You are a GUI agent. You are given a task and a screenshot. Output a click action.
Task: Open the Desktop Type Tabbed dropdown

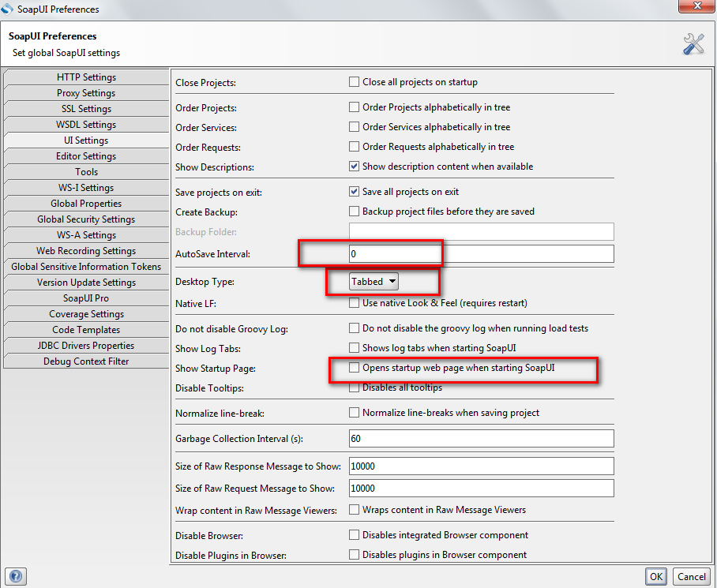pos(374,282)
